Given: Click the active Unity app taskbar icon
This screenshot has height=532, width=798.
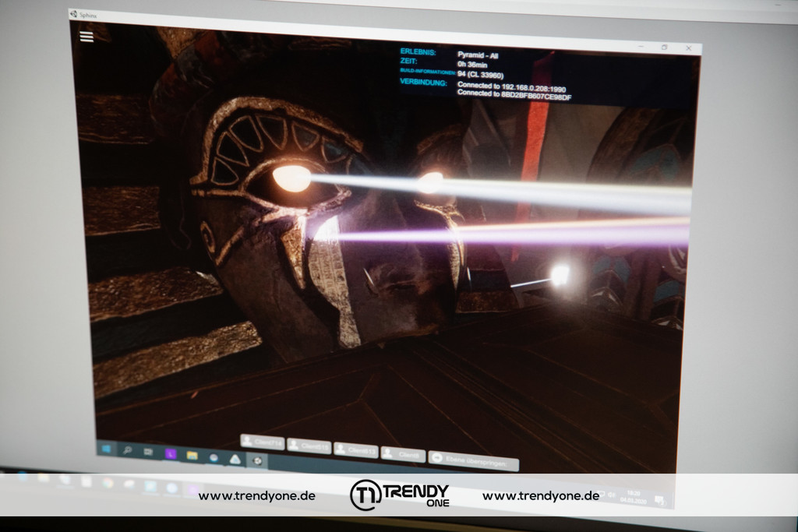Looking at the screenshot, I should 257,460.
